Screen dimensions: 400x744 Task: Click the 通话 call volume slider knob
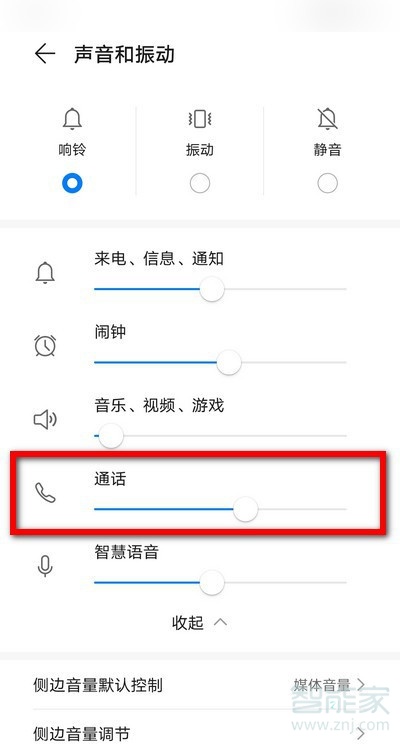(x=245, y=509)
